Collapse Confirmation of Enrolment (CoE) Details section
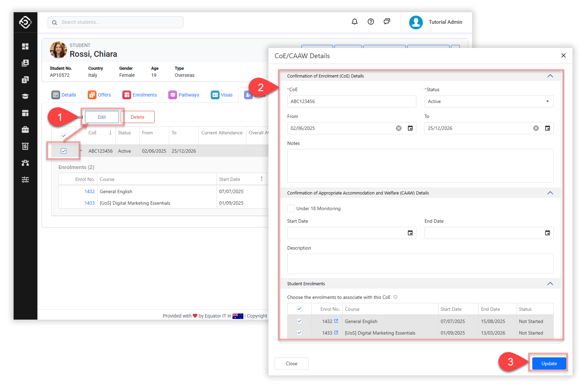 [550, 76]
